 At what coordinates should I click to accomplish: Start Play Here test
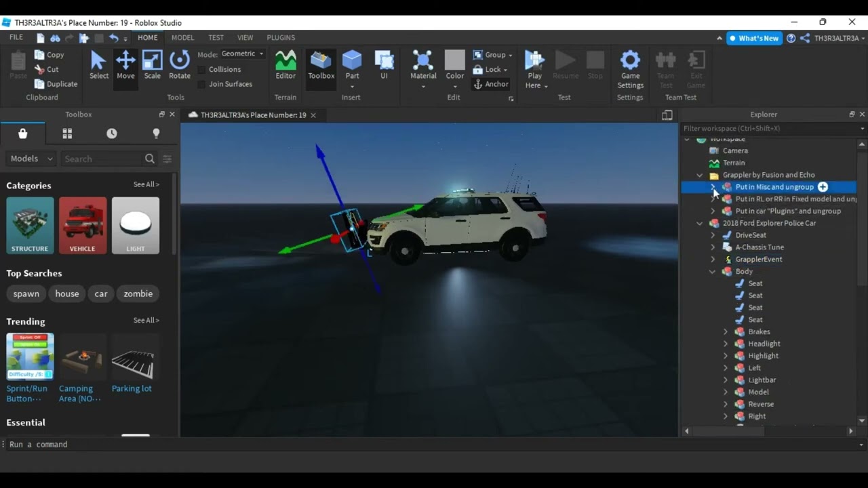(x=534, y=68)
